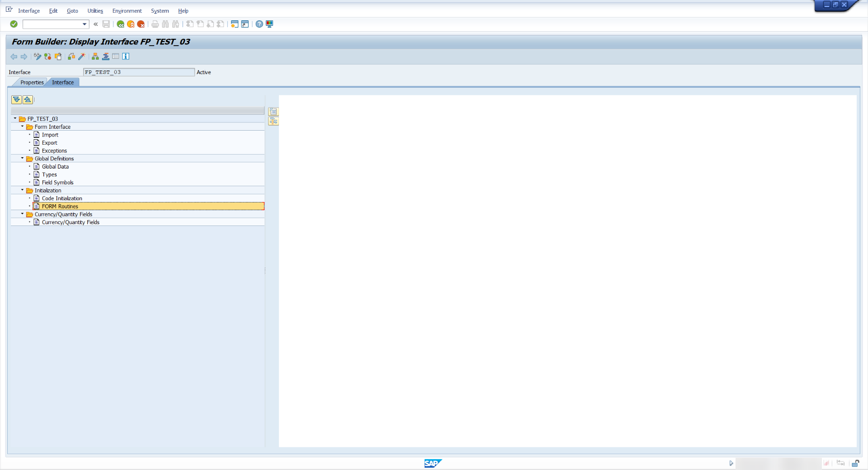
Task: Open the Utilities menu
Action: tap(95, 11)
